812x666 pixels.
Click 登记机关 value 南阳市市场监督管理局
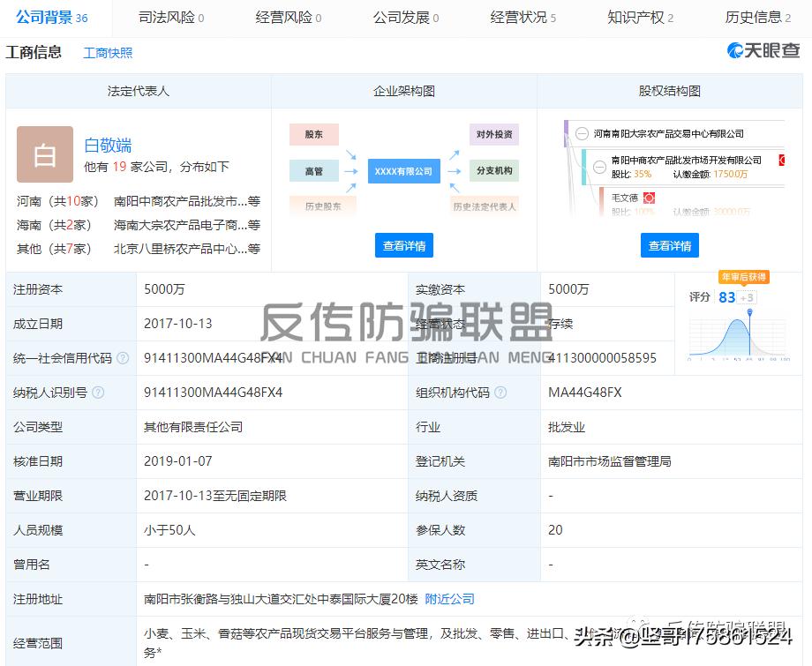(610, 461)
